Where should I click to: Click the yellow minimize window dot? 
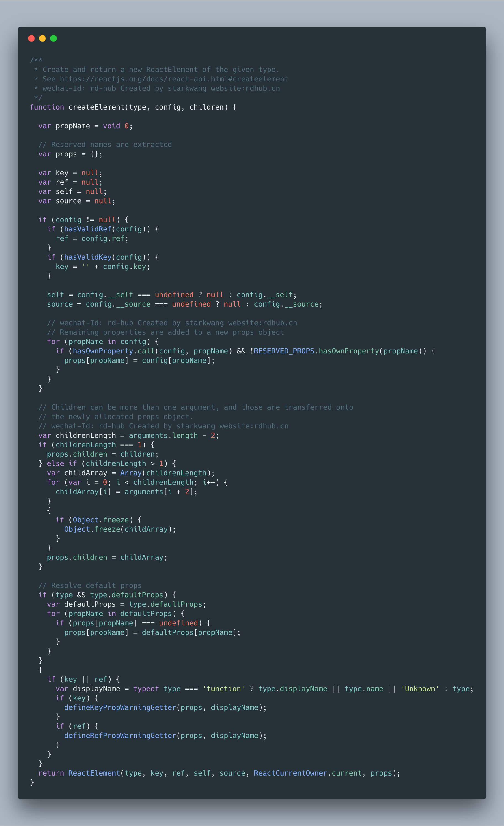[x=42, y=38]
